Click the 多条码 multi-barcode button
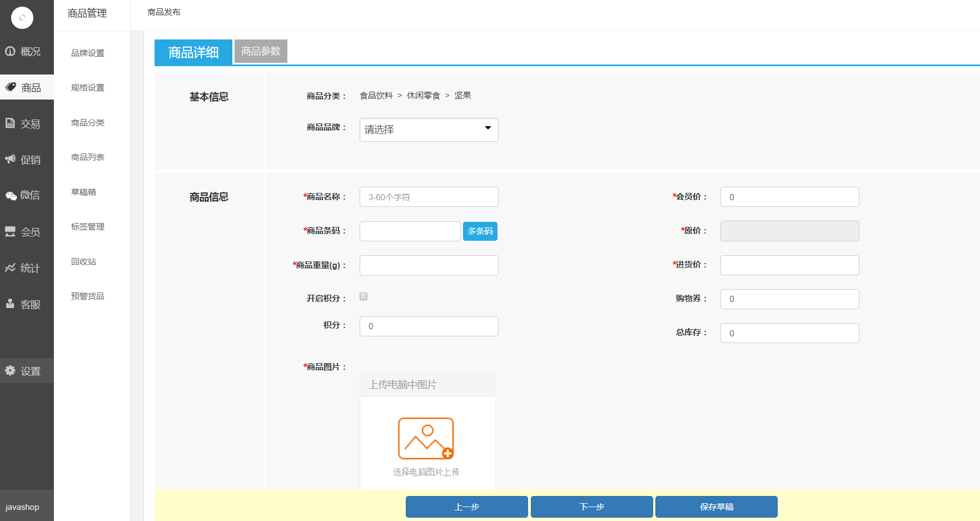Image resolution: width=980 pixels, height=521 pixels. [x=480, y=231]
